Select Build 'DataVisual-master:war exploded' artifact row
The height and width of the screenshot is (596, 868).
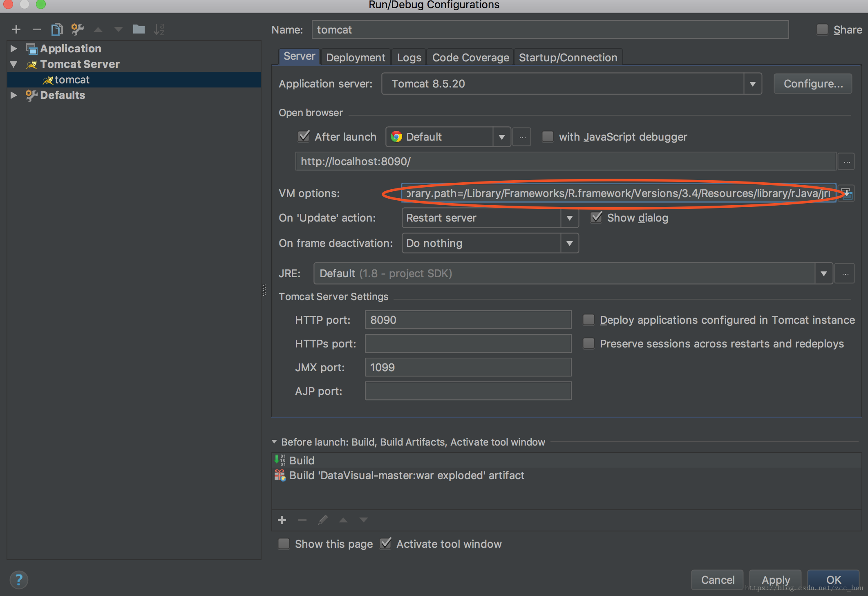pyautogui.click(x=566, y=475)
